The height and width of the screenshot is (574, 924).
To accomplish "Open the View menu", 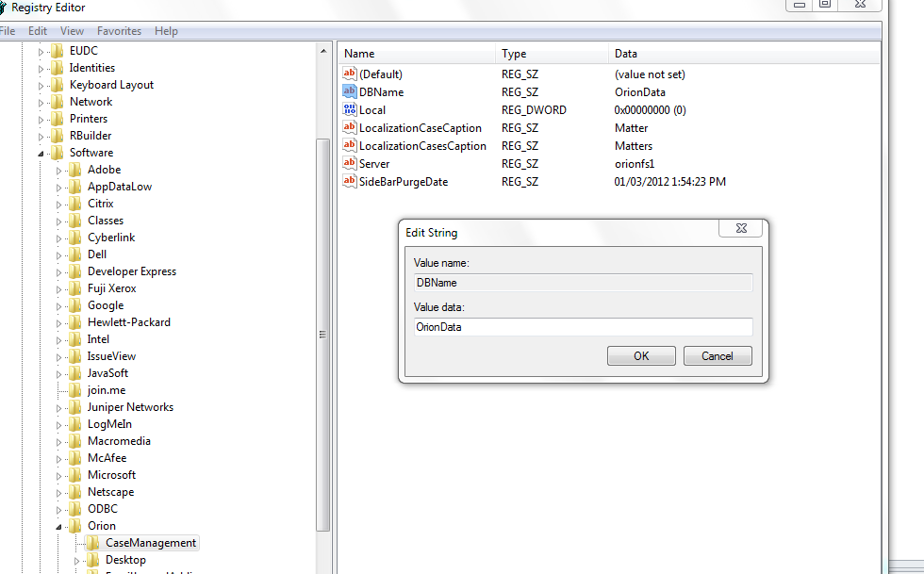I will (72, 31).
